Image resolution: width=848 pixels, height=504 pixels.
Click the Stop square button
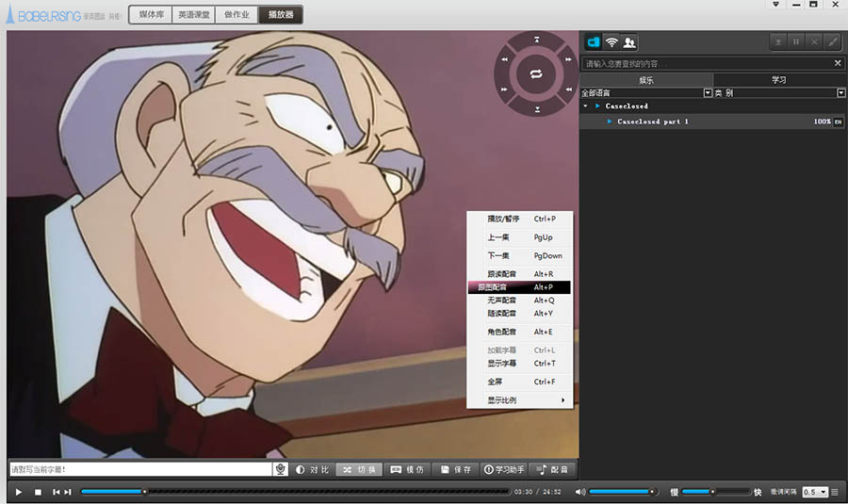click(38, 492)
